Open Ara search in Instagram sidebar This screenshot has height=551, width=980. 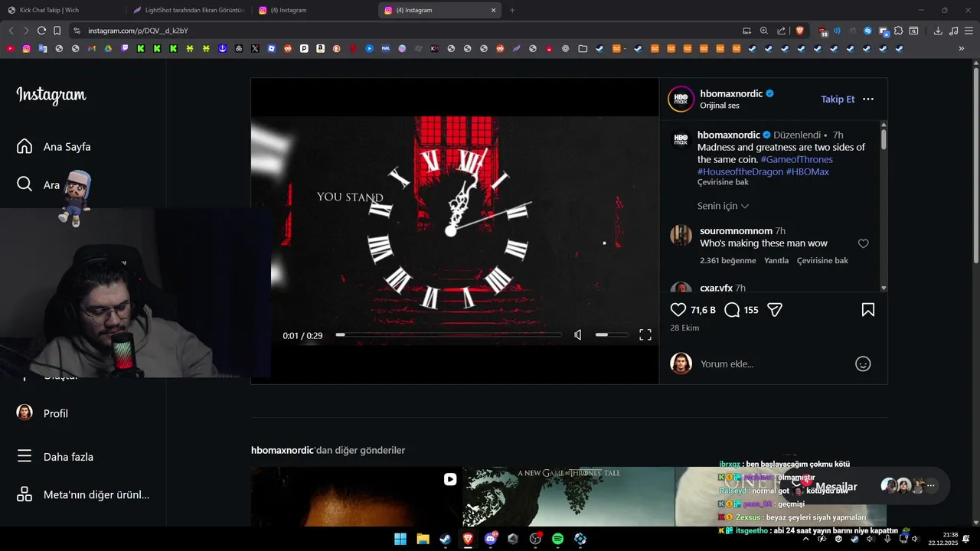(38, 184)
